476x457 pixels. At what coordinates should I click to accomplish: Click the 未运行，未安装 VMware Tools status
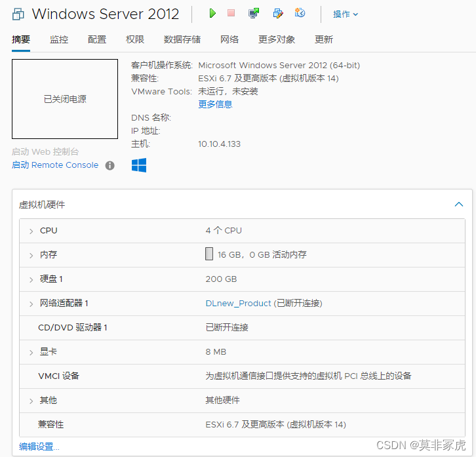pos(228,91)
